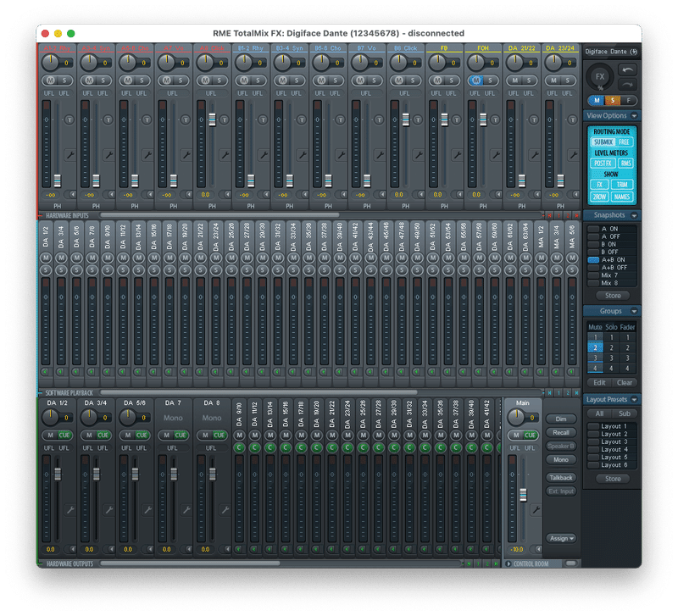Click the pan knob on FB channel
This screenshot has height=616, width=678.
[x=437, y=62]
